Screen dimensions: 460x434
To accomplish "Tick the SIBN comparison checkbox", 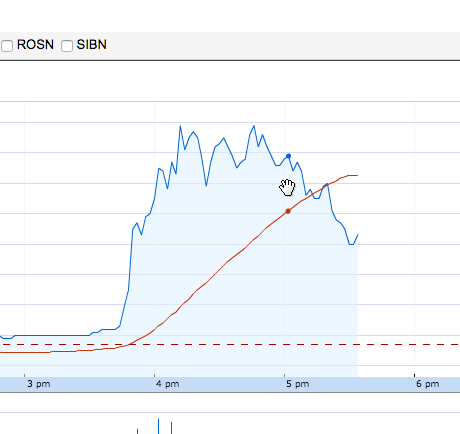I will (67, 45).
